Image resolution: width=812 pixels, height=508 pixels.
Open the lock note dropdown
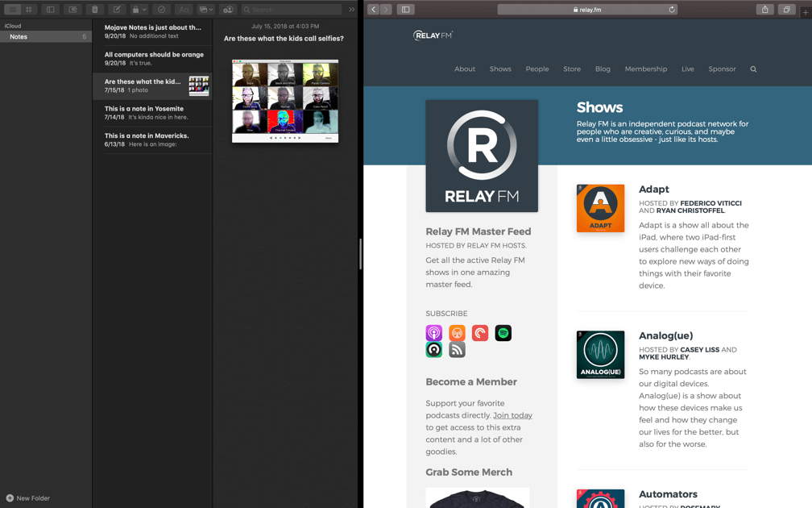coord(139,10)
